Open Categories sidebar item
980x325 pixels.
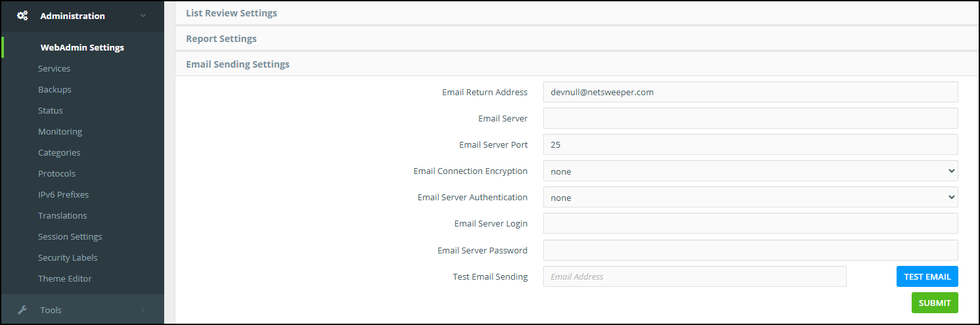pos(59,152)
